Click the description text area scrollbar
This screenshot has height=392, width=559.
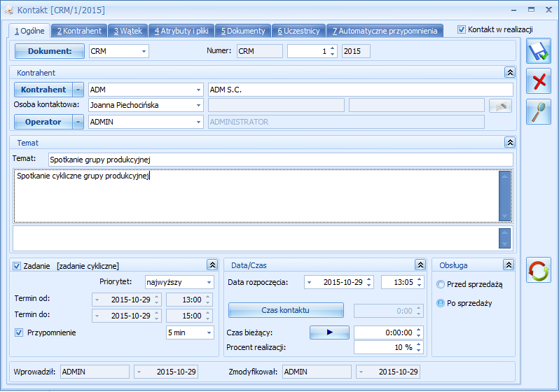pyautogui.click(x=504, y=196)
